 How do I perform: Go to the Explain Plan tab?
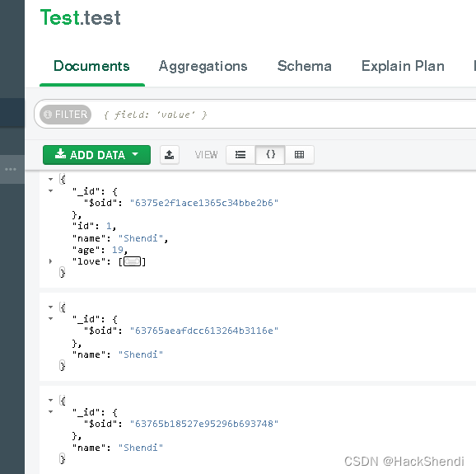(x=403, y=66)
